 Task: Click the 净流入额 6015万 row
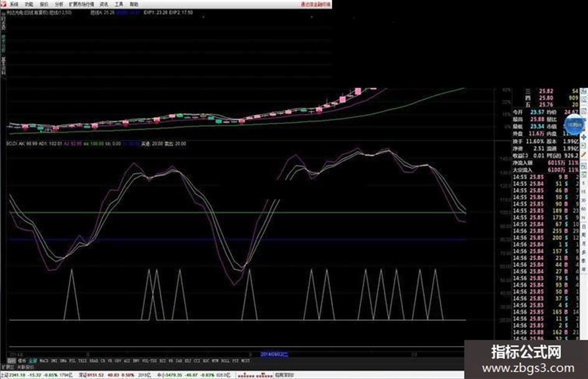point(546,163)
